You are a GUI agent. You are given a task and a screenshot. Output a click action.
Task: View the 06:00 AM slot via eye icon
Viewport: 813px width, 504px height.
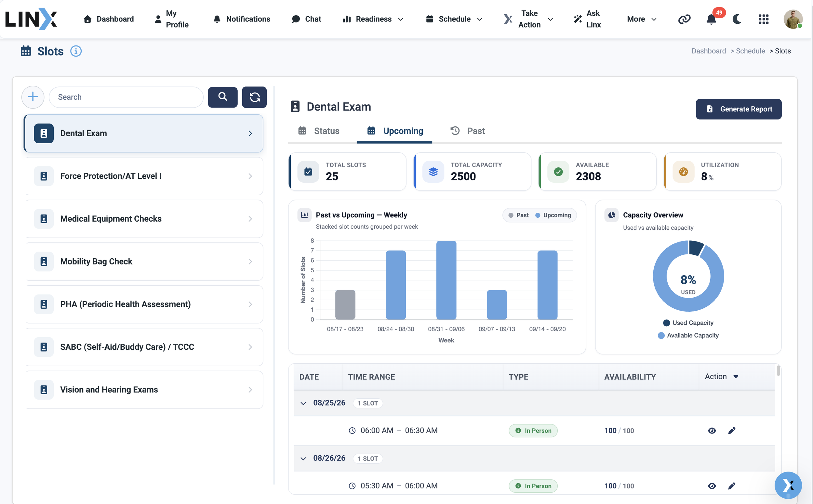[x=712, y=430]
